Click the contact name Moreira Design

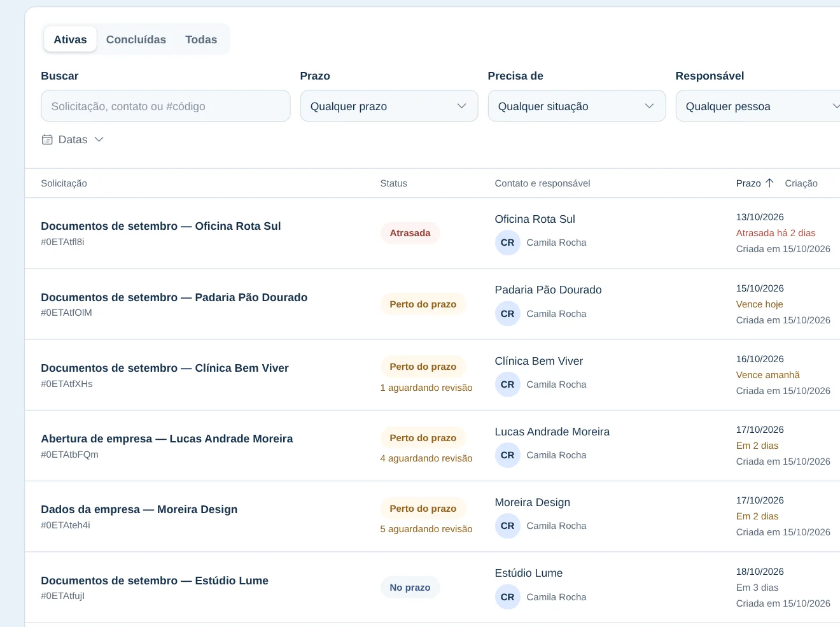[x=533, y=502]
